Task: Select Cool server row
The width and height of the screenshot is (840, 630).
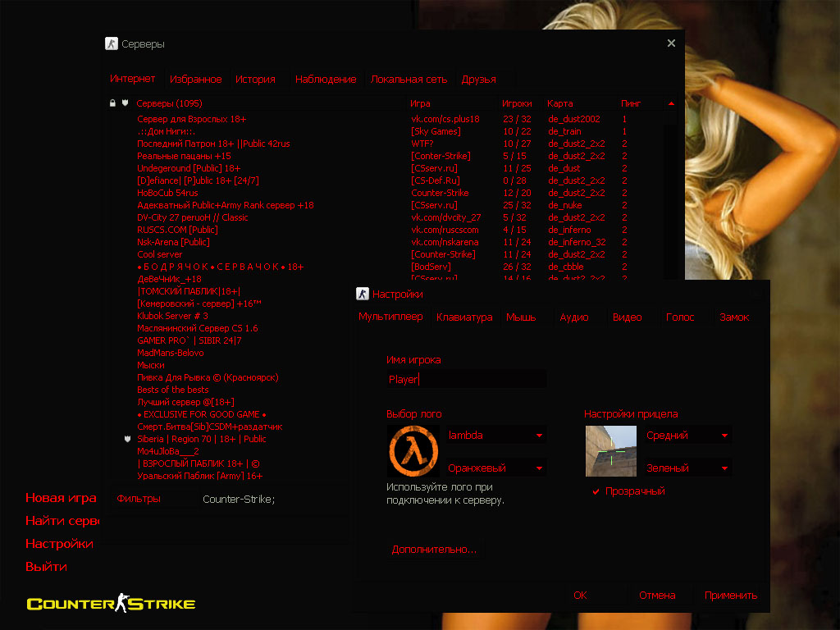Action: click(x=159, y=254)
